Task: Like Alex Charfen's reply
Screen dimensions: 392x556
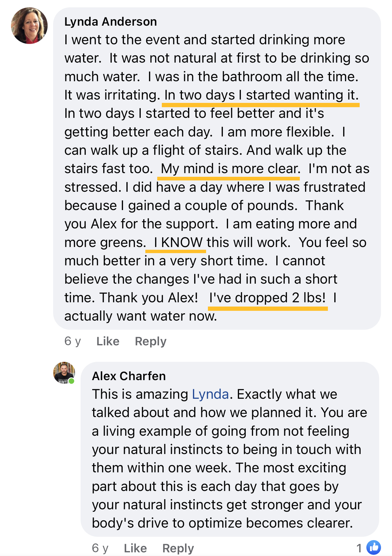Action: point(135,548)
